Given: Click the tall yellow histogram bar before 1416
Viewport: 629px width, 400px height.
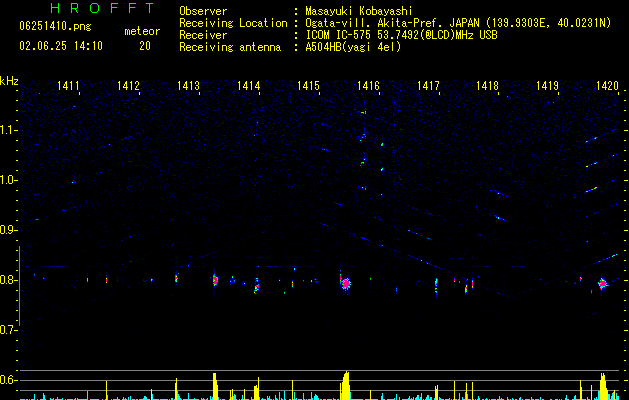Looking at the screenshot, I should click(x=345, y=386).
